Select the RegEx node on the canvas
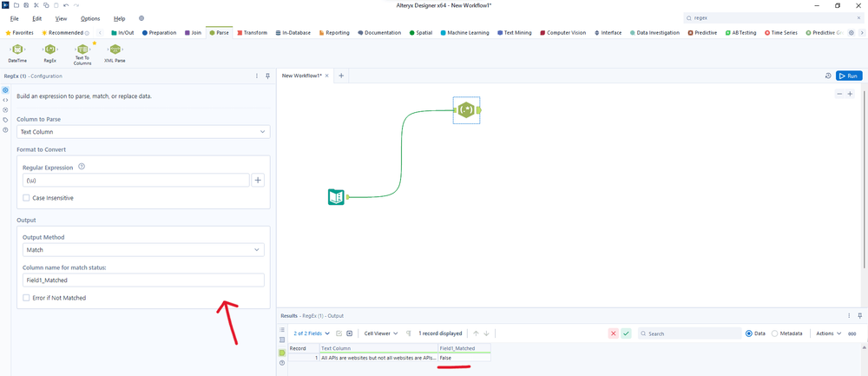The height and width of the screenshot is (376, 868). pyautogui.click(x=467, y=110)
